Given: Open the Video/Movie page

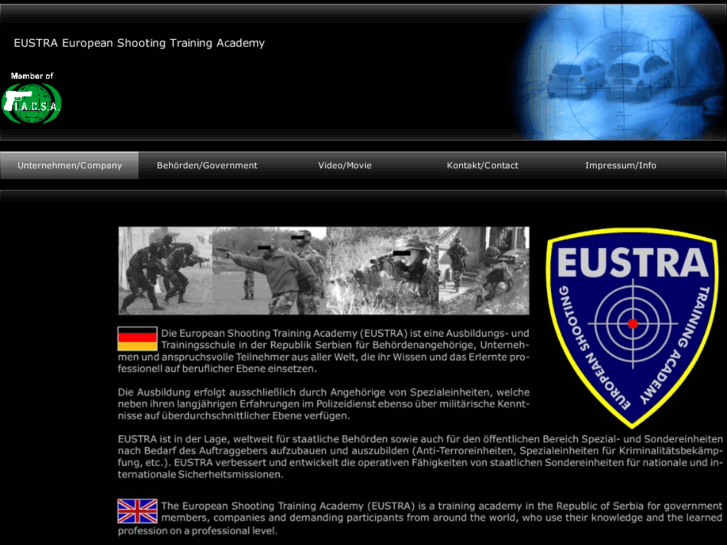Looking at the screenshot, I should point(344,166).
